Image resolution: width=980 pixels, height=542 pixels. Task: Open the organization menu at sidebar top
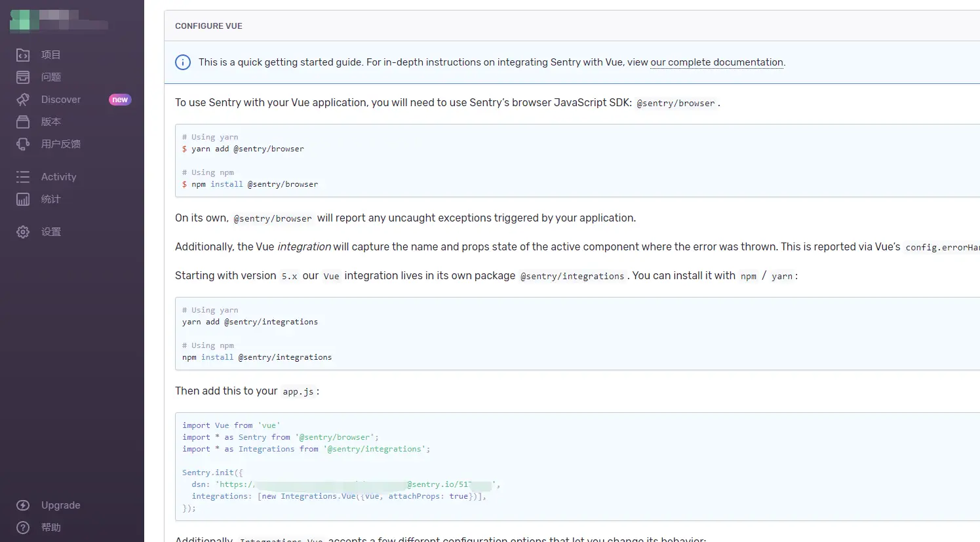pos(59,20)
